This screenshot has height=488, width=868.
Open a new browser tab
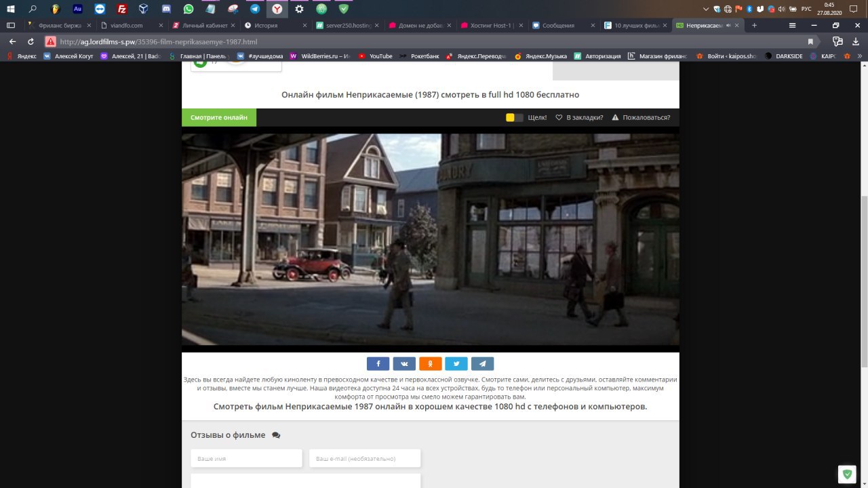754,25
